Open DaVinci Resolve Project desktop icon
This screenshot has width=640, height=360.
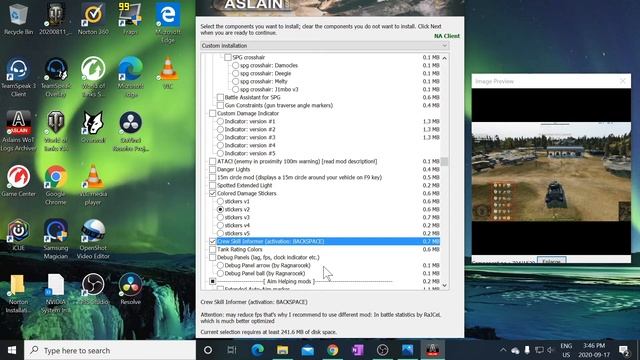[131, 131]
